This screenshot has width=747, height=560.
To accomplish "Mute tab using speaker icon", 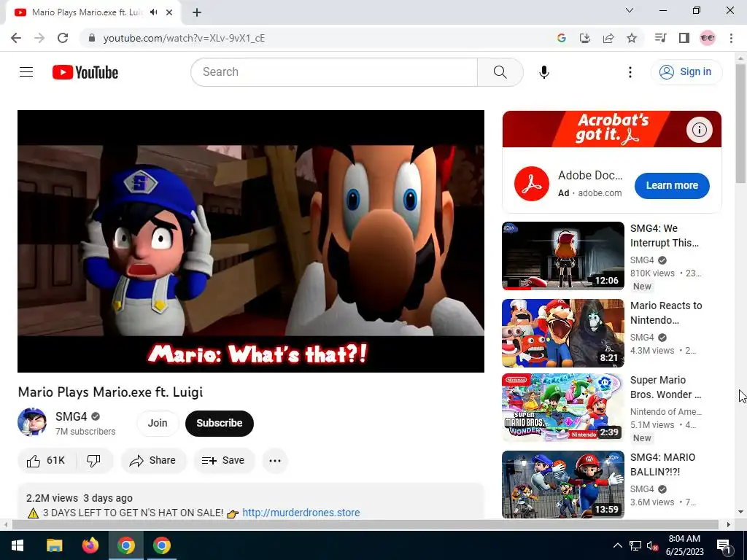I will click(x=153, y=12).
